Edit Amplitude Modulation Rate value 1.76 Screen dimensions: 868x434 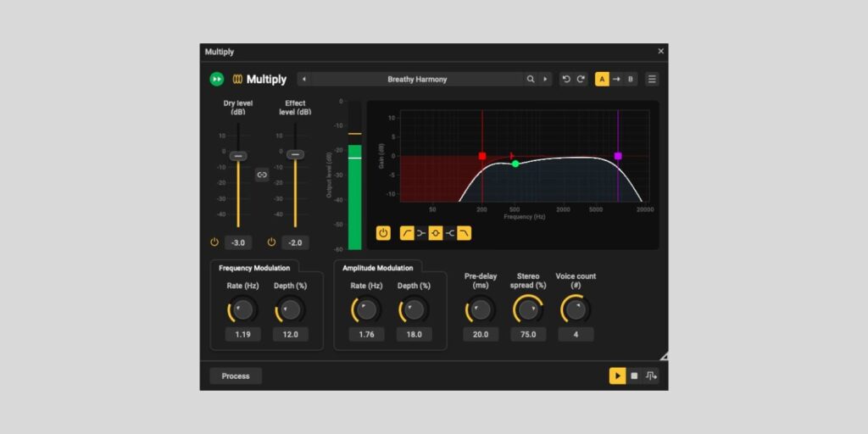pos(366,334)
